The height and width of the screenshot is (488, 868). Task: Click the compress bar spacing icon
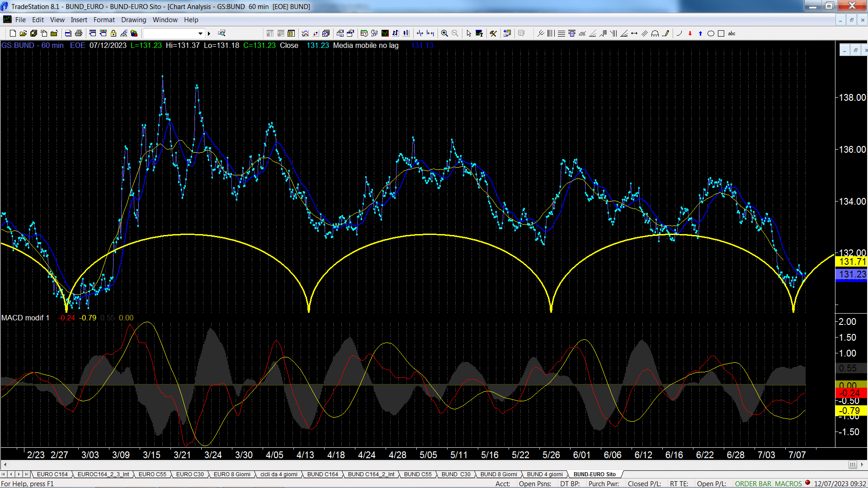point(420,33)
